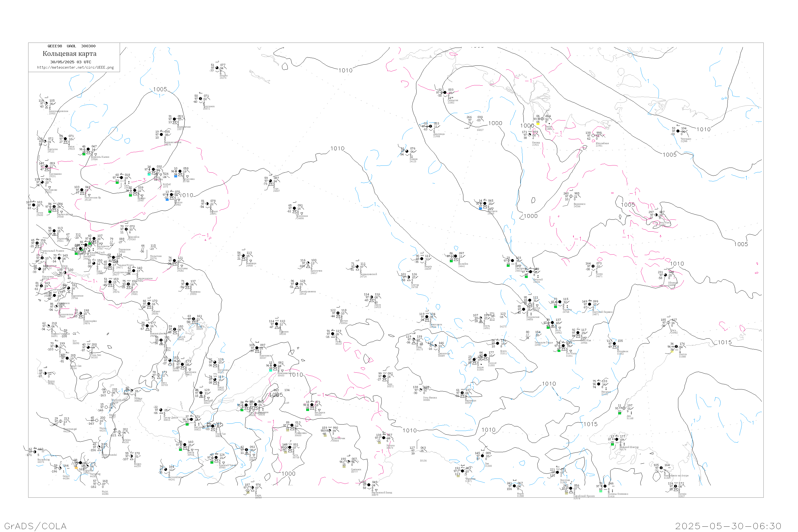Screen dimensions: 798x532
Task: Click the meteocenter.net UEEE.png URL
Action: pyautogui.click(x=75, y=68)
